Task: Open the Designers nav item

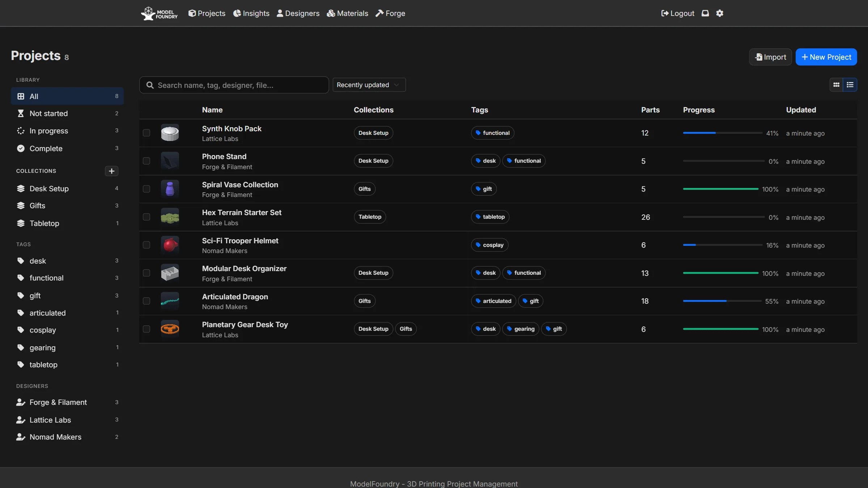Action: tap(298, 13)
